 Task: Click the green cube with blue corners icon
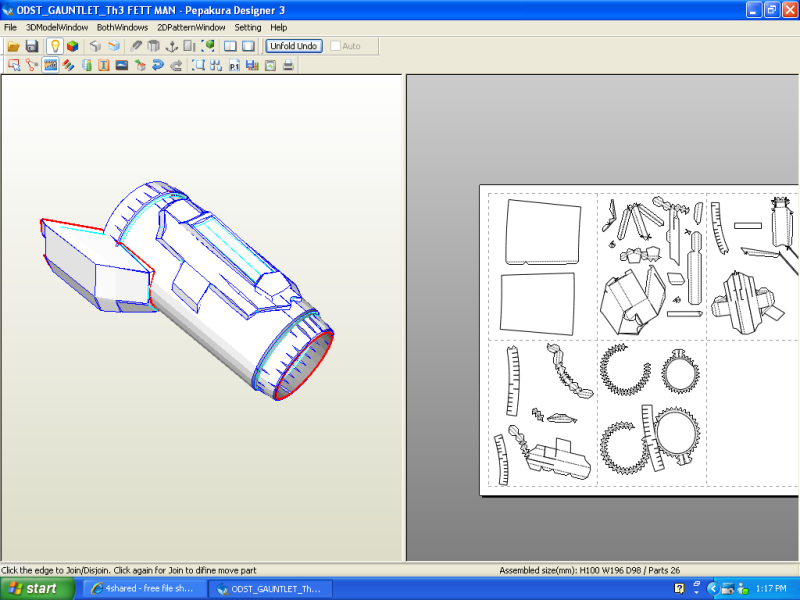tap(208, 46)
